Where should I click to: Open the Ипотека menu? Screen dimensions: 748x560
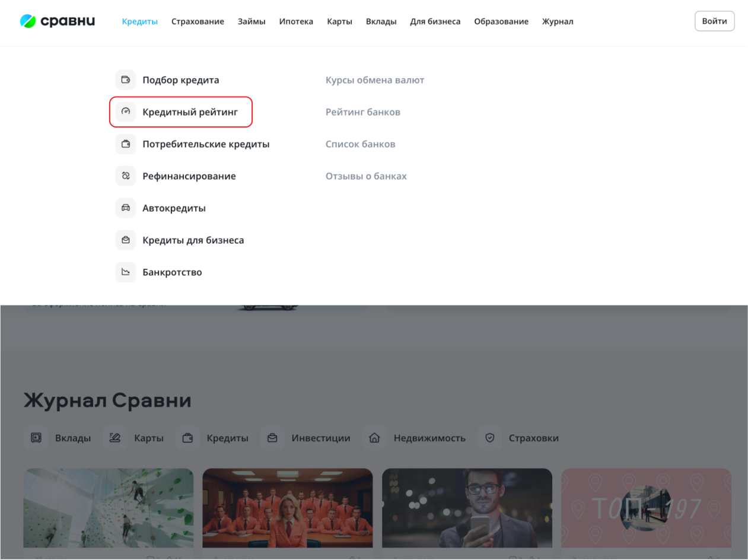296,21
